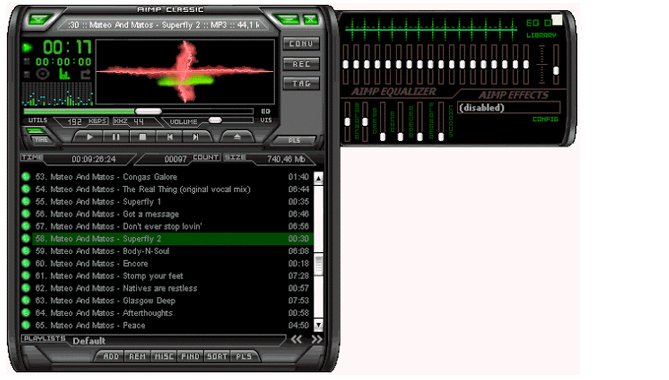Open the MISC playlist menu

[164, 356]
